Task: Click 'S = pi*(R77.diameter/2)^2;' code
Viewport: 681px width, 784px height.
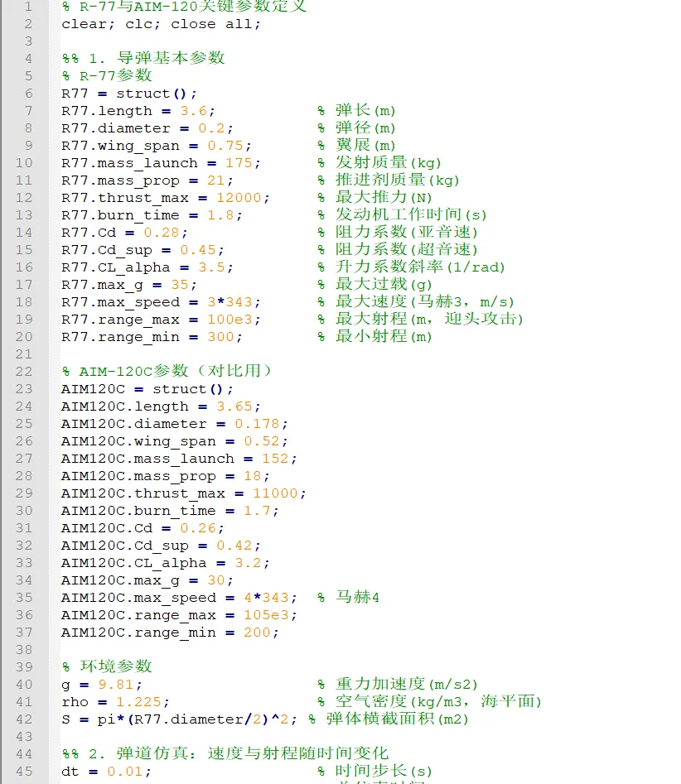Action: (179, 719)
